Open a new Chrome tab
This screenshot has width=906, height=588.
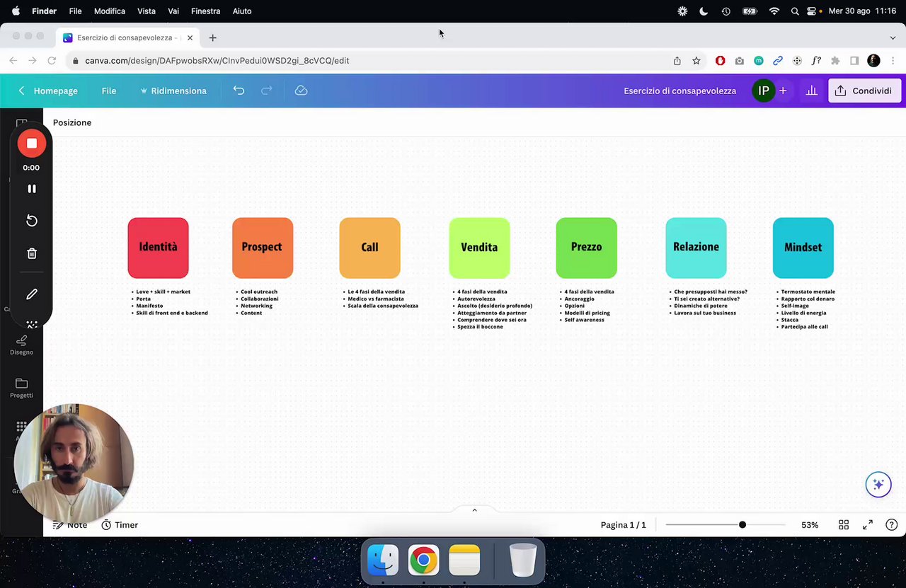pyautogui.click(x=212, y=38)
